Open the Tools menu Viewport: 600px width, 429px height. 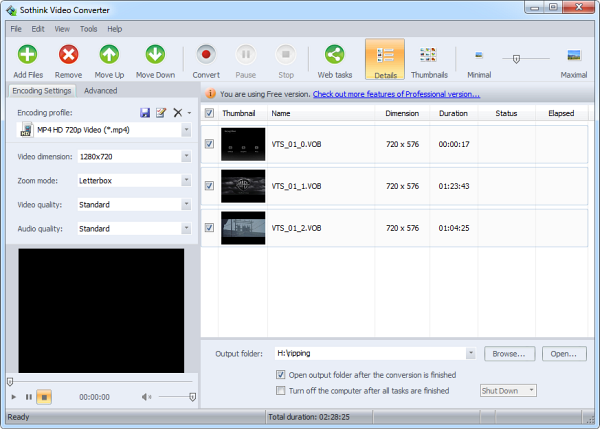(89, 29)
